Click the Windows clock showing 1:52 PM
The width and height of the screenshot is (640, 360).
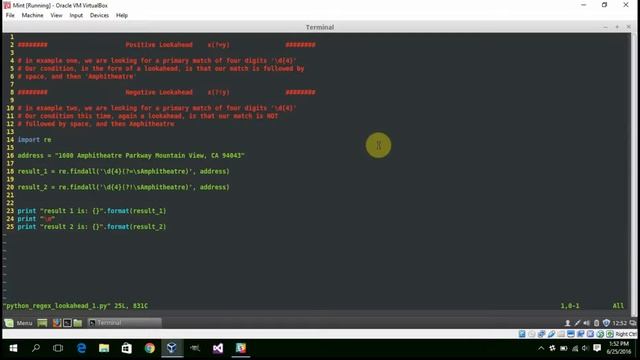click(x=619, y=348)
